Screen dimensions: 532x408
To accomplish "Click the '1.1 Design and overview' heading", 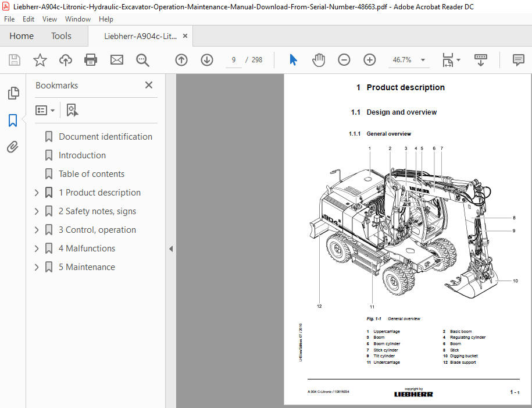I will tap(394, 112).
